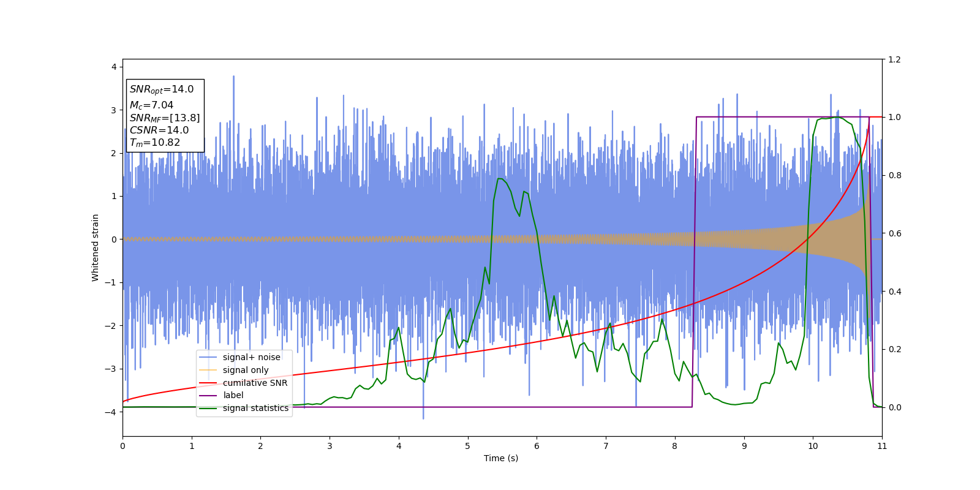Click the red 'cumilative SNR' legend line swatch
980x490 pixels.
(208, 383)
